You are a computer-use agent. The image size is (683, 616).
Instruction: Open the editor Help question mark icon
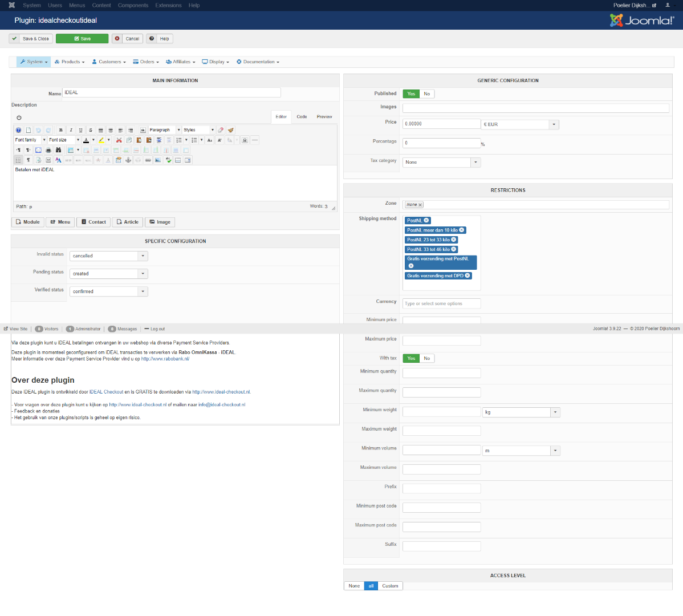click(x=18, y=130)
